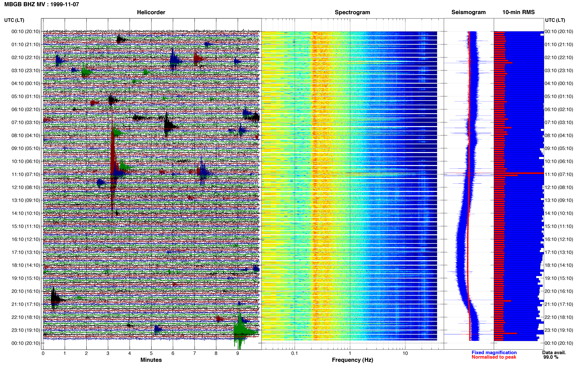The image size is (588, 368).
Task: Click frequency tick label '0.1'
Action: [x=295, y=353]
